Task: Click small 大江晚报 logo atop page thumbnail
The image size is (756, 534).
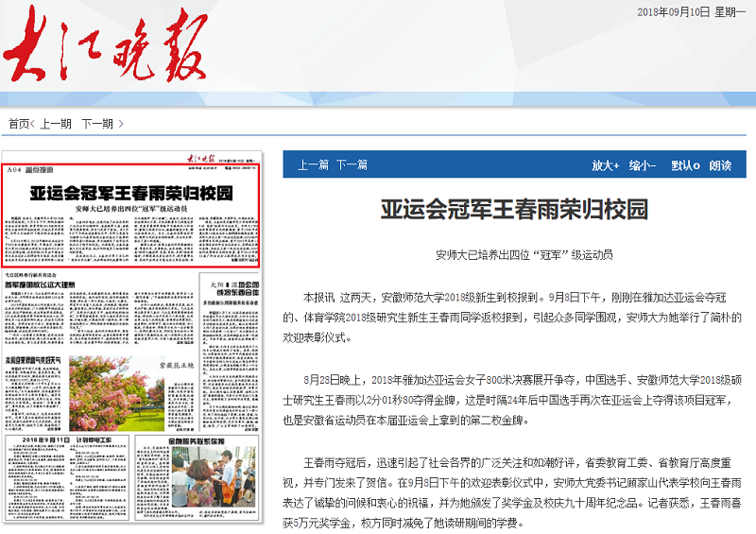Action: click(x=201, y=159)
